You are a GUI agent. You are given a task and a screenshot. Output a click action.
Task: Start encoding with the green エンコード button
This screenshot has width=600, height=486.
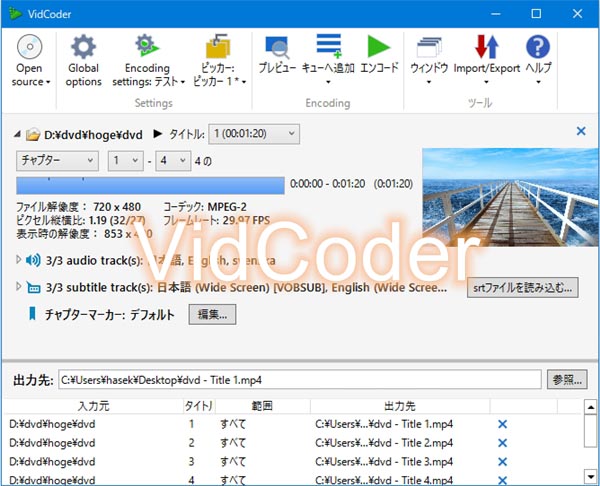[x=379, y=47]
